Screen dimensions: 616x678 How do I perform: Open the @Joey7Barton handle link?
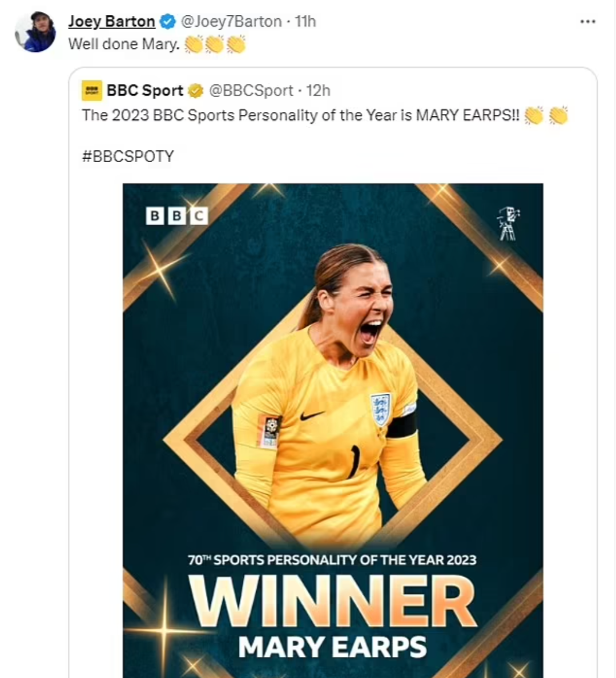click(x=231, y=21)
